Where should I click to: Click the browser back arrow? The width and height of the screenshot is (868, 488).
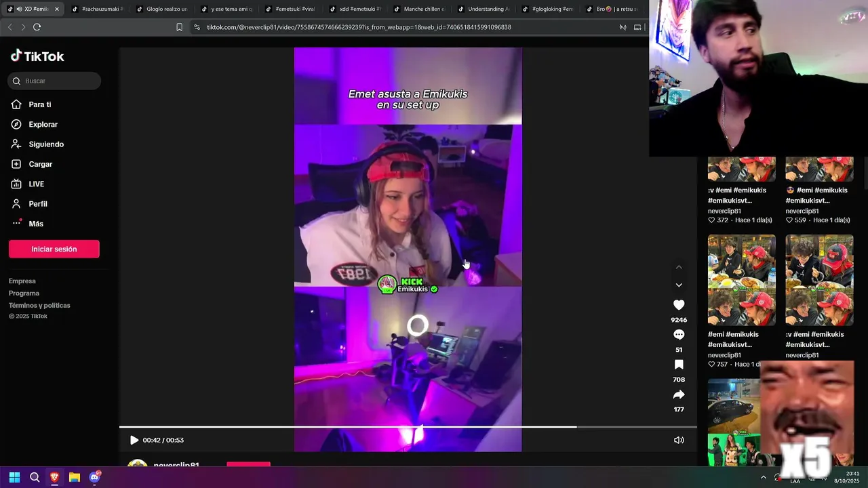[x=9, y=27]
